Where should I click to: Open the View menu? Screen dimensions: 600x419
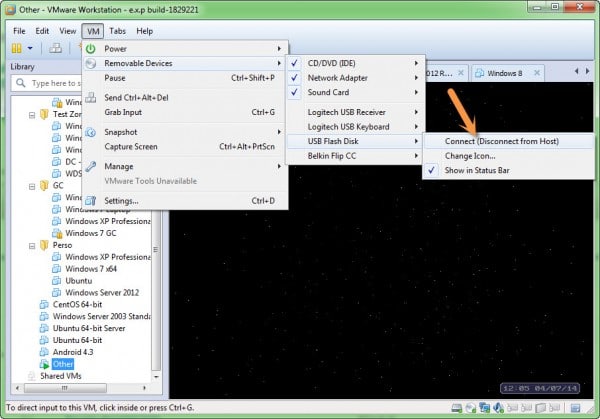tap(67, 31)
